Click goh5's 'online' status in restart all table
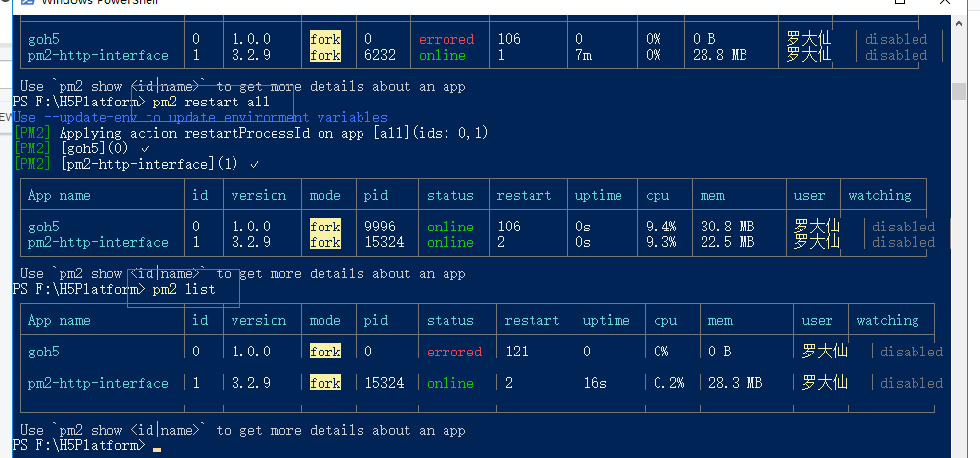 click(450, 227)
